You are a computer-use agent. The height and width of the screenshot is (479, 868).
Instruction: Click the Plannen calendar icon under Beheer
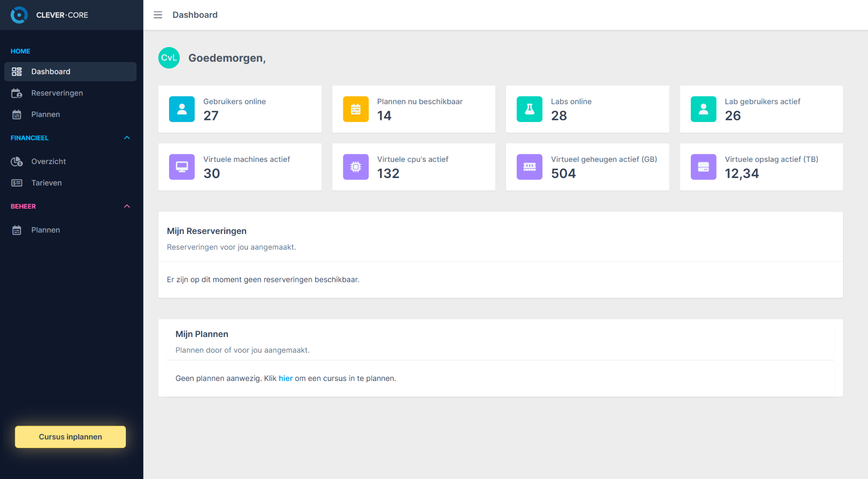pyautogui.click(x=17, y=230)
